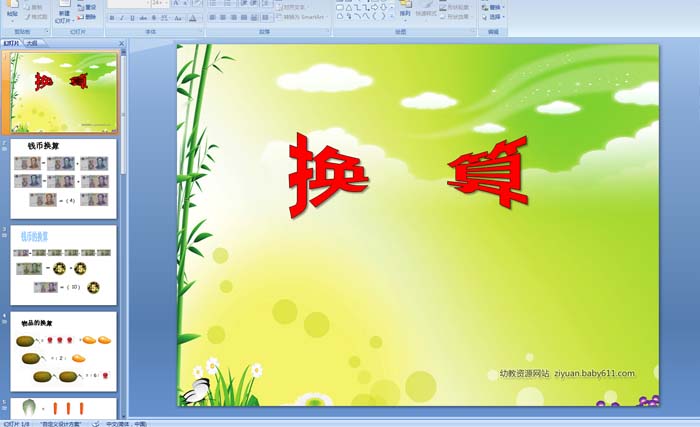Open Shape Effects (形状效果) menu

coord(455,17)
